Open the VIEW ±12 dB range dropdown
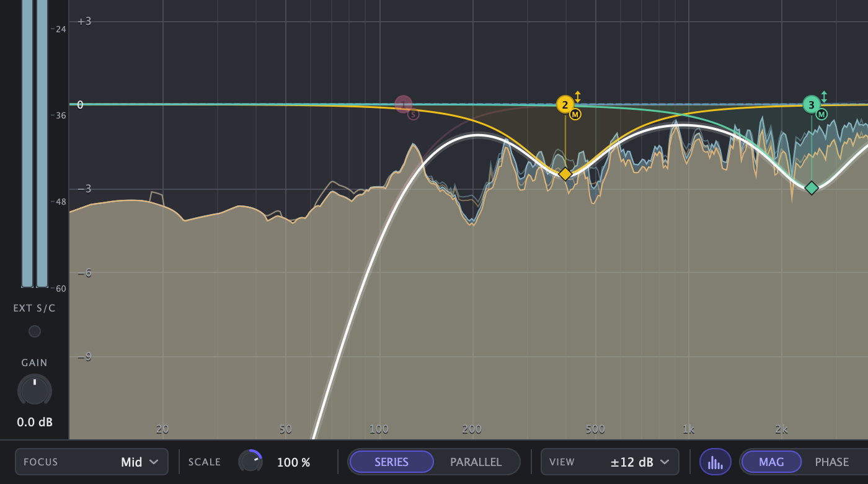The width and height of the screenshot is (868, 484). pyautogui.click(x=610, y=462)
